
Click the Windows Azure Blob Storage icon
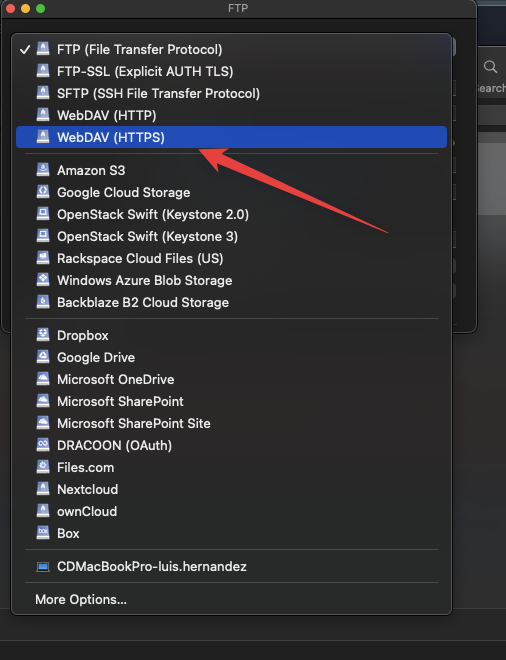(x=43, y=279)
